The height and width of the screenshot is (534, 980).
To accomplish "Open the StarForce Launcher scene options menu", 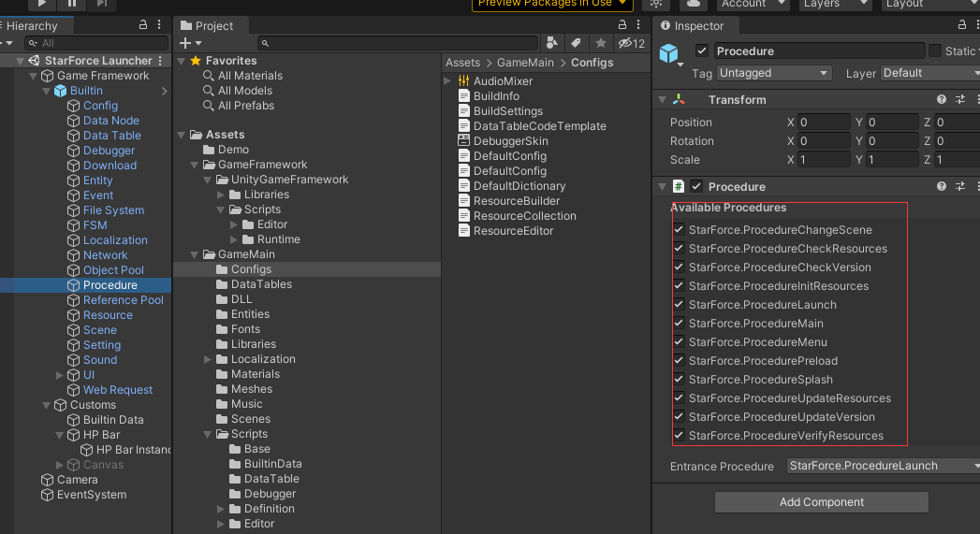I will [161, 61].
